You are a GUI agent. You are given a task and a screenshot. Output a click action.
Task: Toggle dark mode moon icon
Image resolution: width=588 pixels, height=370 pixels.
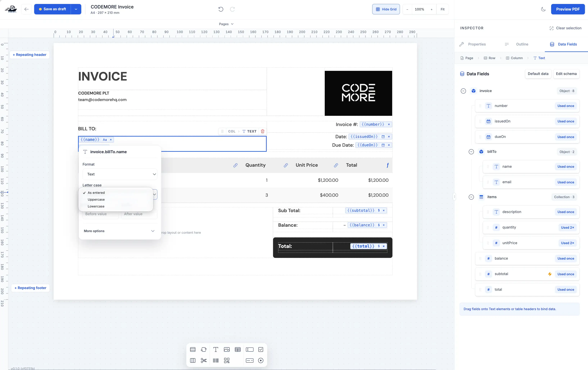(x=543, y=9)
